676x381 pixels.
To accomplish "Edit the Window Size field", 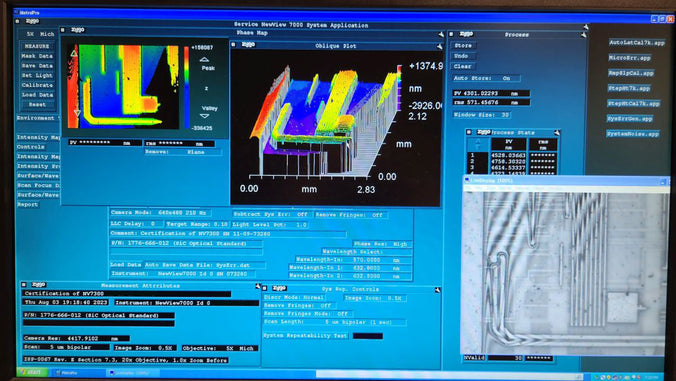I will [x=482, y=115].
